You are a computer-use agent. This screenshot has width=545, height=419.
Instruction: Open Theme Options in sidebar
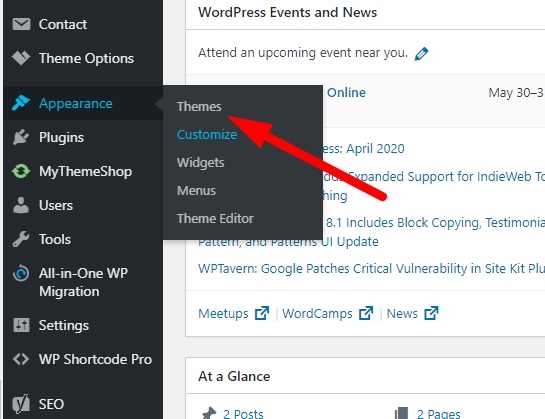pos(86,58)
